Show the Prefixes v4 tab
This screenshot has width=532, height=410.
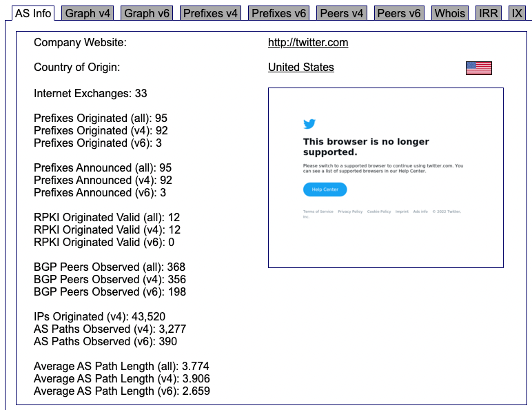click(x=210, y=13)
